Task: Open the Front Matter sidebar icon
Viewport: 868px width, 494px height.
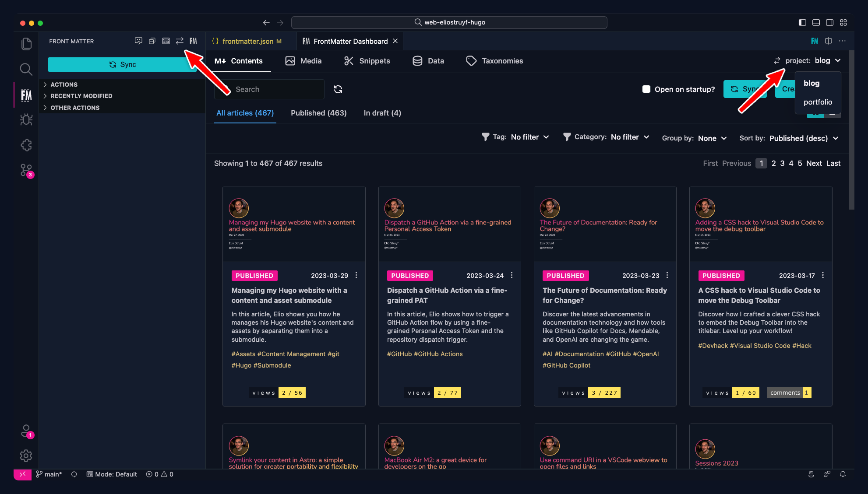Action: point(26,95)
